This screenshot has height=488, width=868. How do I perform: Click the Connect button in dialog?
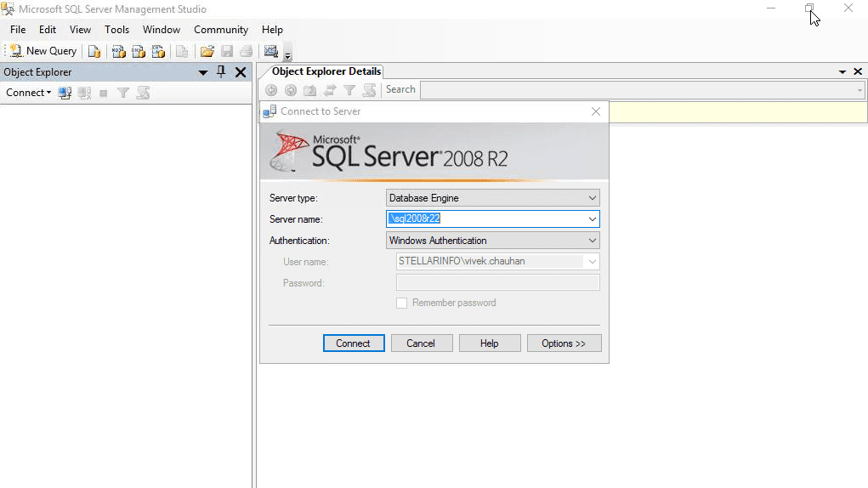[354, 343]
